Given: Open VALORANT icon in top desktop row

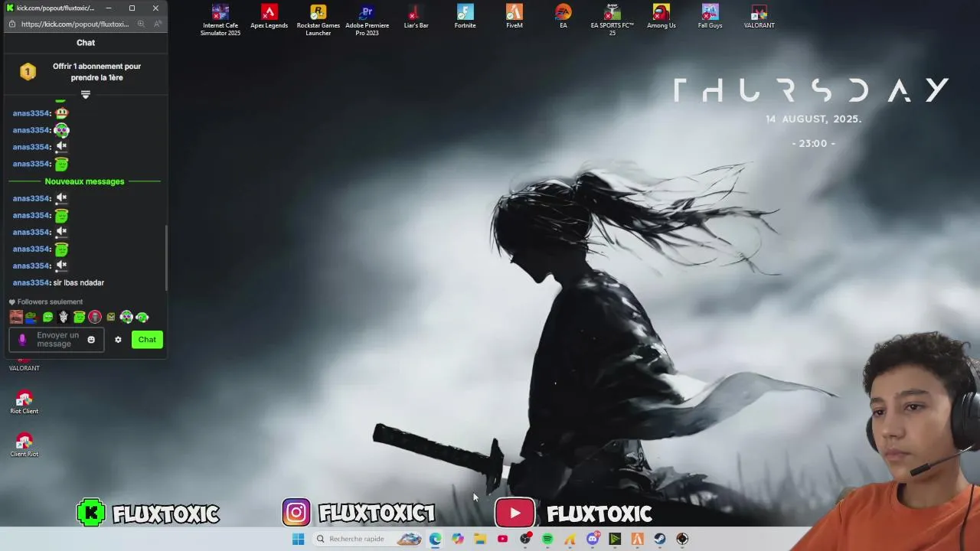Looking at the screenshot, I should (x=759, y=17).
